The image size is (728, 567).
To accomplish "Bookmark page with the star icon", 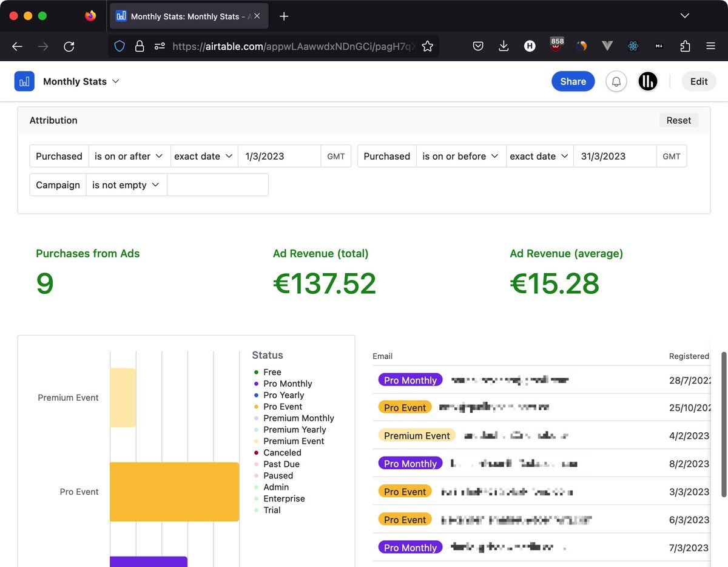I will click(x=428, y=46).
